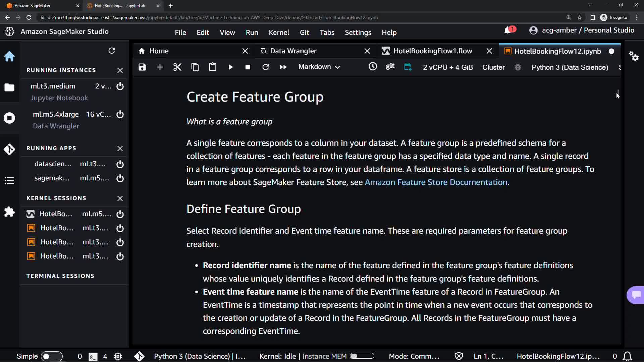Click the Cluster button in the notebook toolbar
The height and width of the screenshot is (362, 644).
tap(493, 67)
